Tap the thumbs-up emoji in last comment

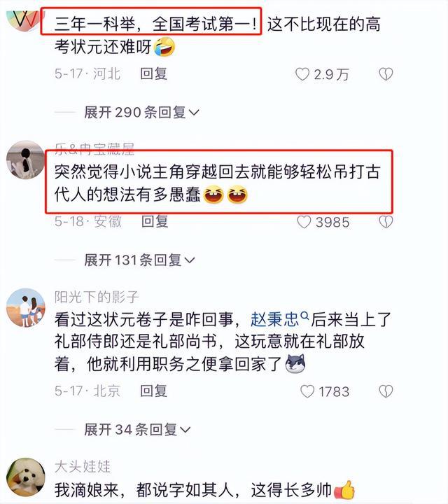click(344, 490)
